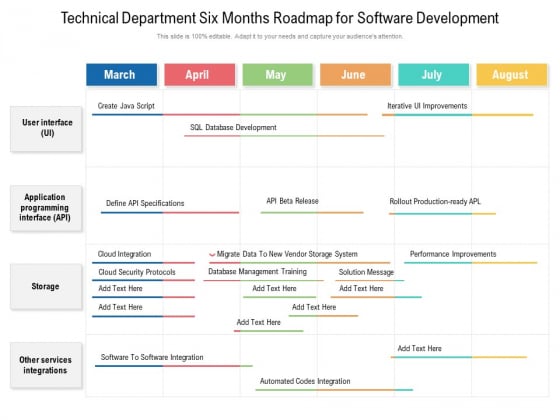This screenshot has width=560, height=420.
Task: Click the timeline bar under Create Java Script
Action: tap(230, 115)
